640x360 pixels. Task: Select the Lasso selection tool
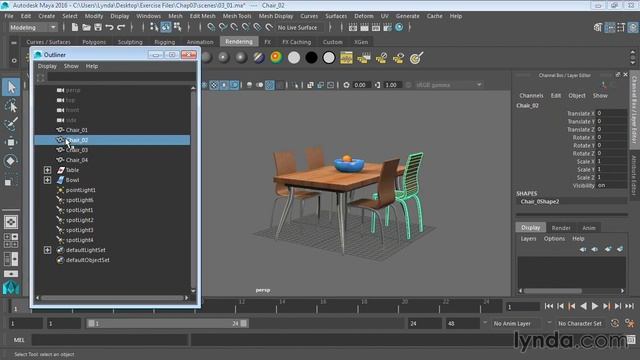tap(11, 106)
